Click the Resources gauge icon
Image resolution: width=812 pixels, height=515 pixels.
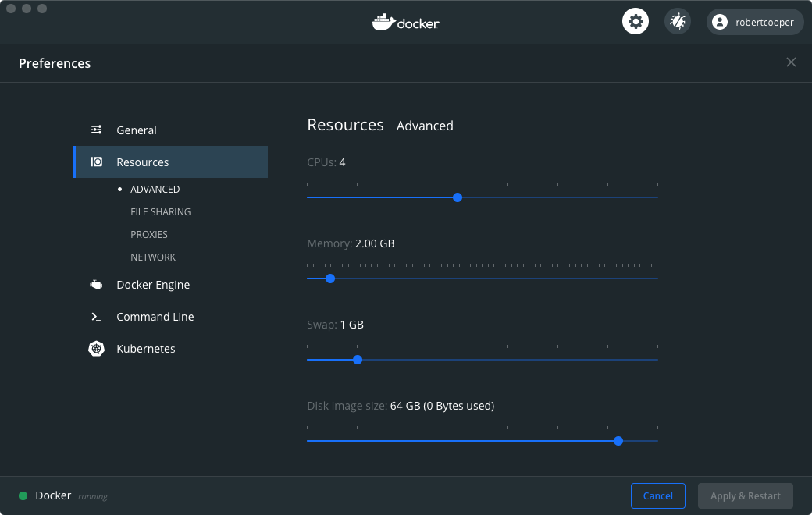[x=96, y=162]
